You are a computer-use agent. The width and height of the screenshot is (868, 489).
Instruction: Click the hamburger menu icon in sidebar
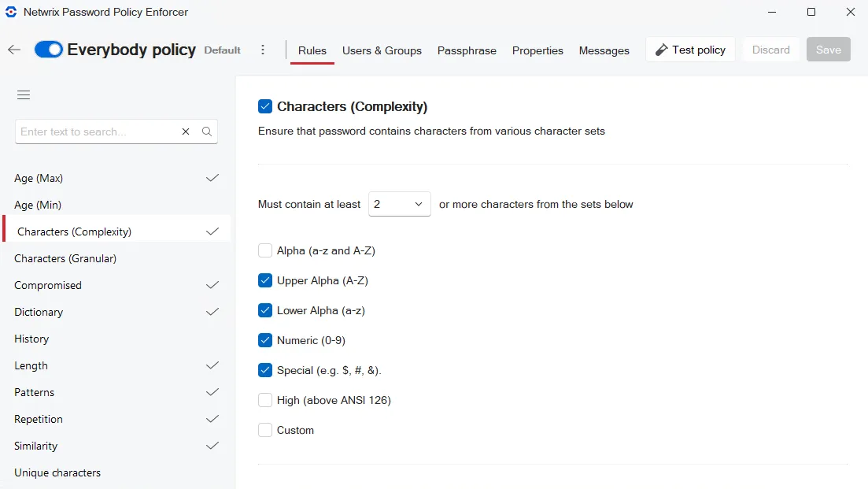click(x=24, y=94)
